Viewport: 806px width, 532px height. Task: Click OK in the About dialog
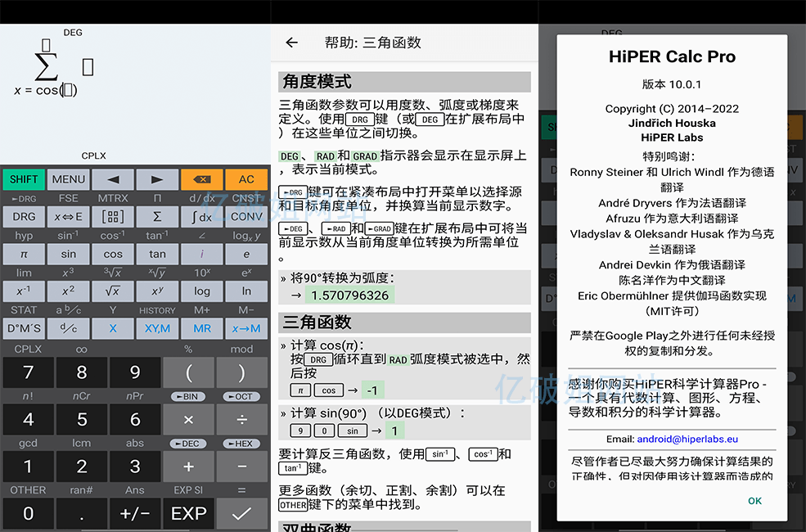754,501
